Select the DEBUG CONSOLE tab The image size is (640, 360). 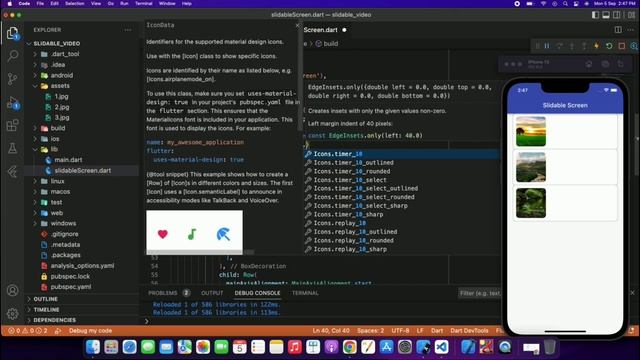257,293
